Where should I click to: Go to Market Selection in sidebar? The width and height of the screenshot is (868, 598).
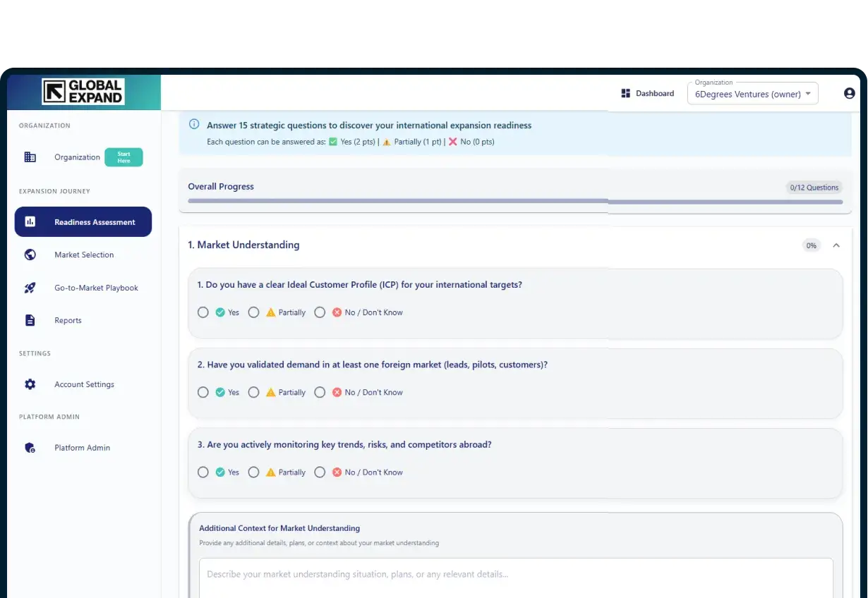(84, 255)
